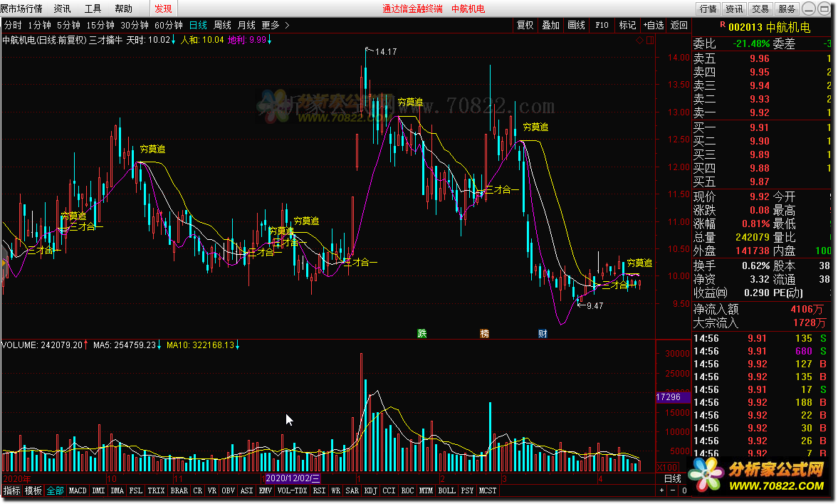Switch indicator to BOLL

(x=447, y=490)
